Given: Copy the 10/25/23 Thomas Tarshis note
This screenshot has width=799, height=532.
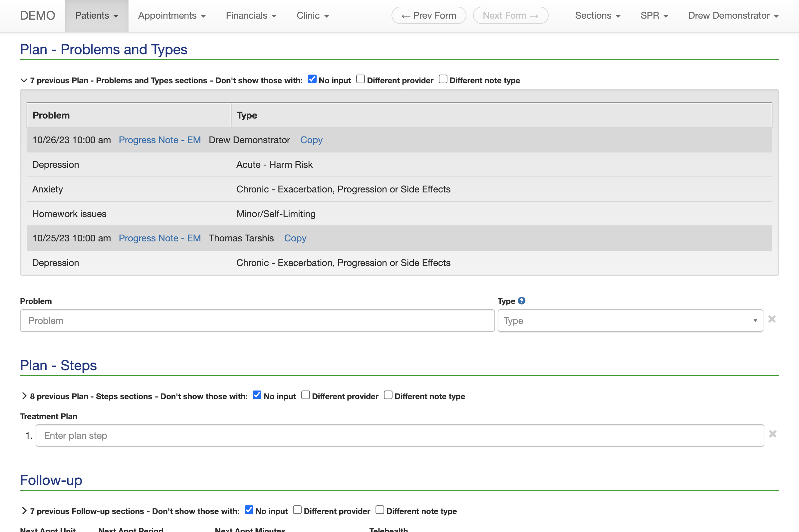Looking at the screenshot, I should click(295, 238).
